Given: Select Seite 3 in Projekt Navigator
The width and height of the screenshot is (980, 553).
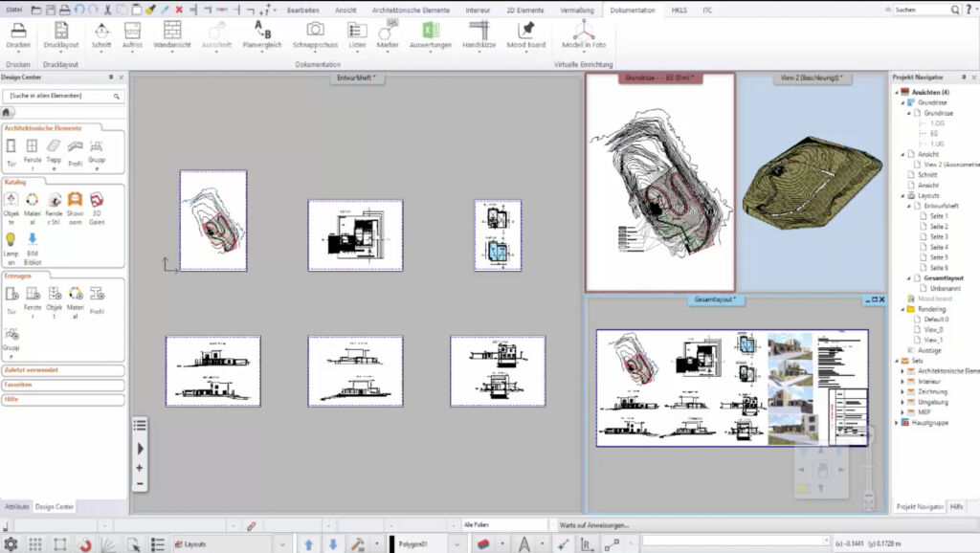Looking at the screenshot, I should point(939,237).
